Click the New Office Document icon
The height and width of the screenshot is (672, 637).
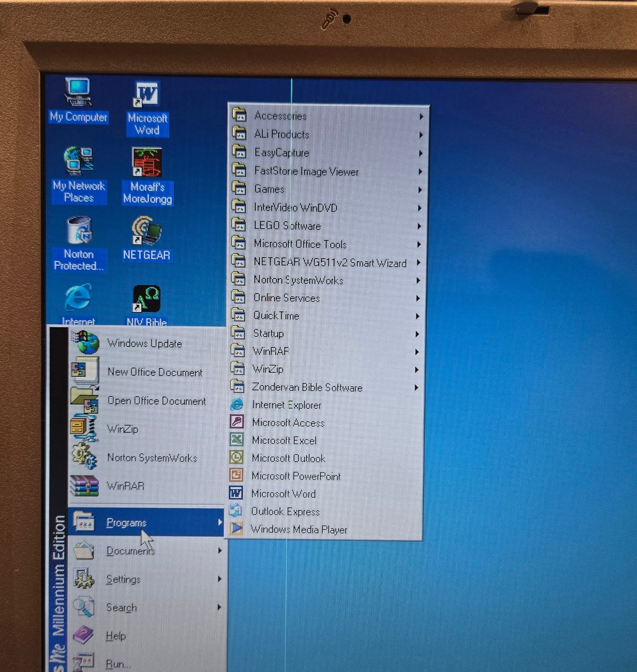85,371
